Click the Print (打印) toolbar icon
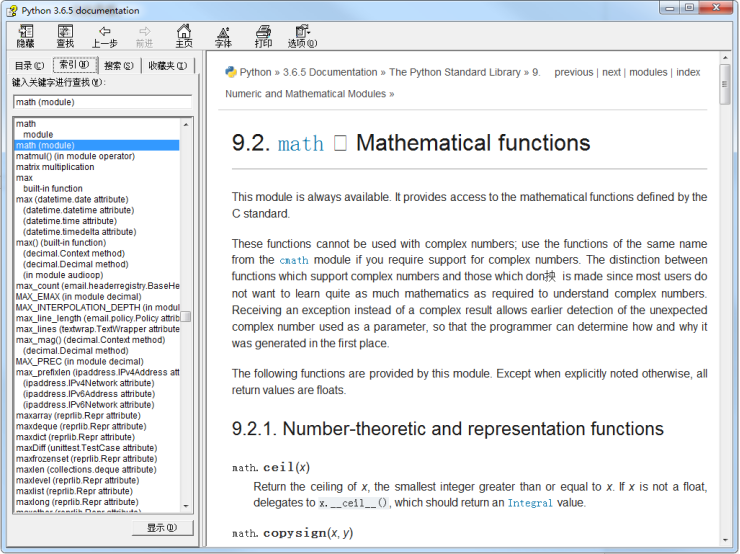The image size is (740, 554). [x=263, y=37]
